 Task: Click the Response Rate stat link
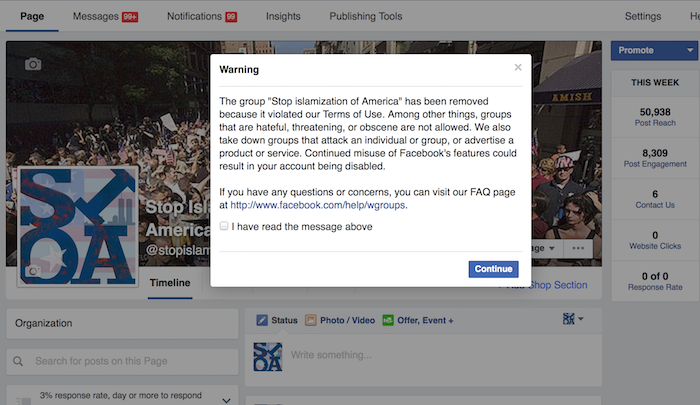coord(655,287)
